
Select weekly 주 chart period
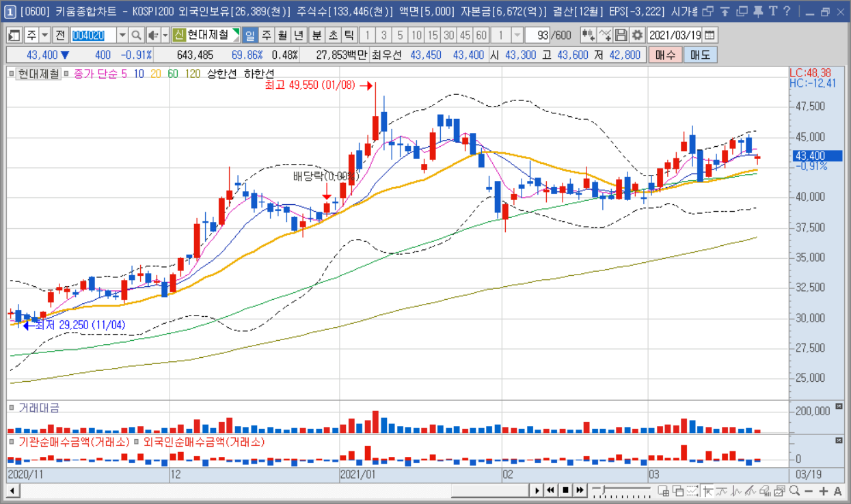pyautogui.click(x=266, y=35)
